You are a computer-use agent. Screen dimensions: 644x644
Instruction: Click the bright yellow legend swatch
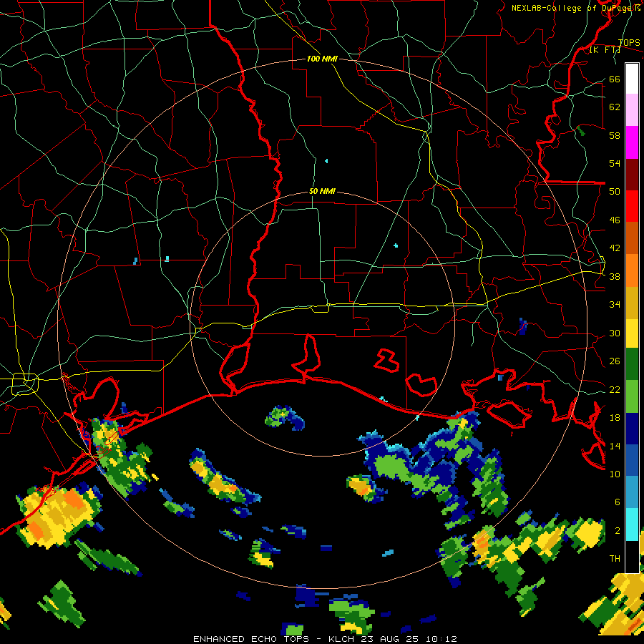click(632, 333)
